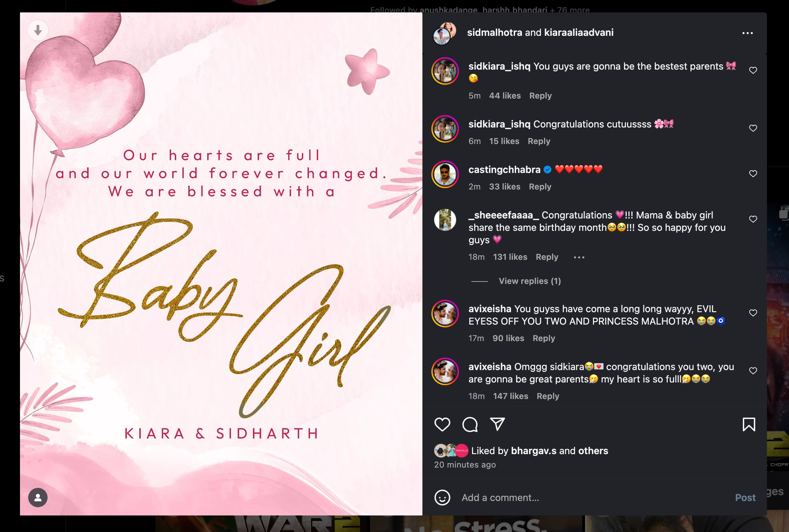This screenshot has height=532, width=789.
Task: Toggle the like heart on castingchhabra's comment
Action: click(753, 174)
